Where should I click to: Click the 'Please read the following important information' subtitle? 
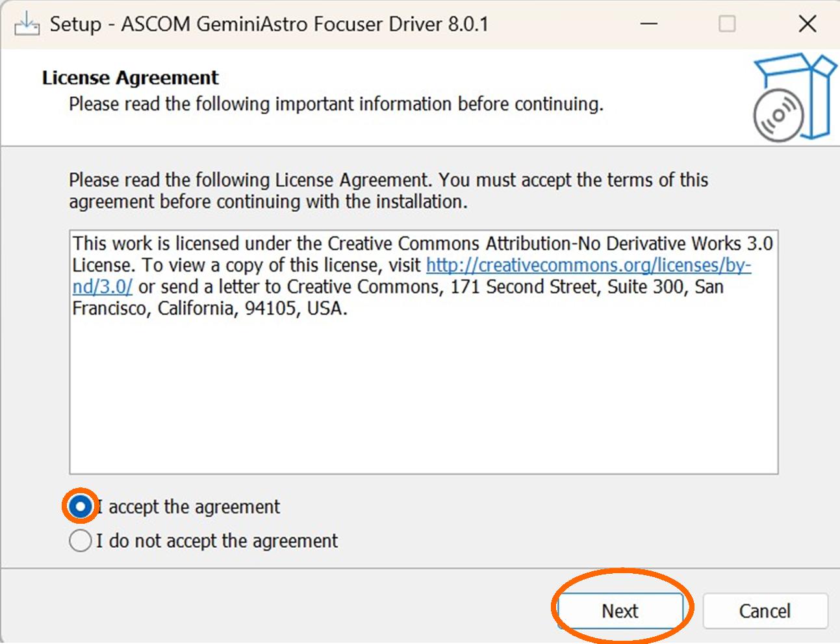pyautogui.click(x=336, y=104)
